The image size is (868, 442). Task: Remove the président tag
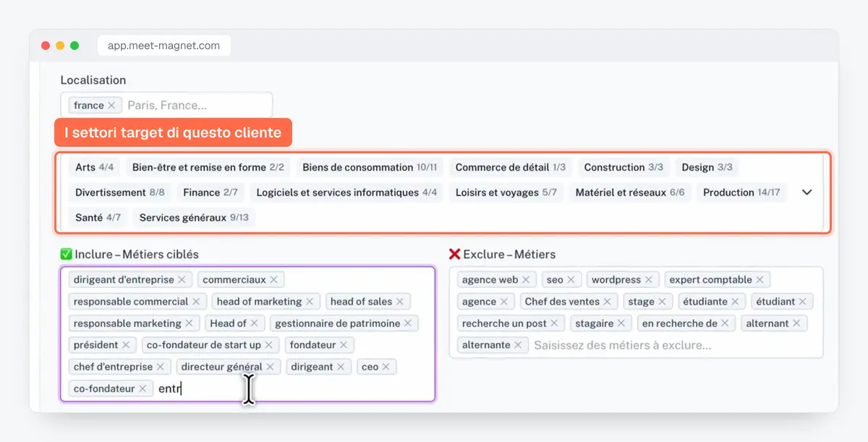(126, 345)
